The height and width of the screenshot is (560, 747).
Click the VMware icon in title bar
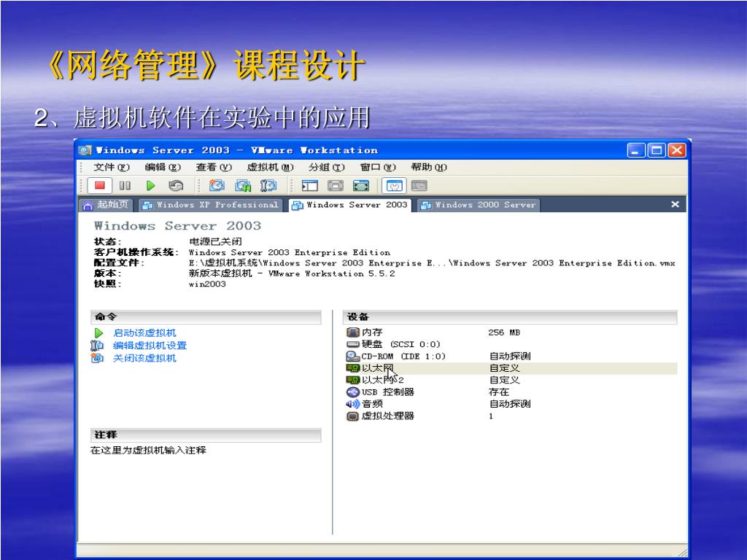85,150
